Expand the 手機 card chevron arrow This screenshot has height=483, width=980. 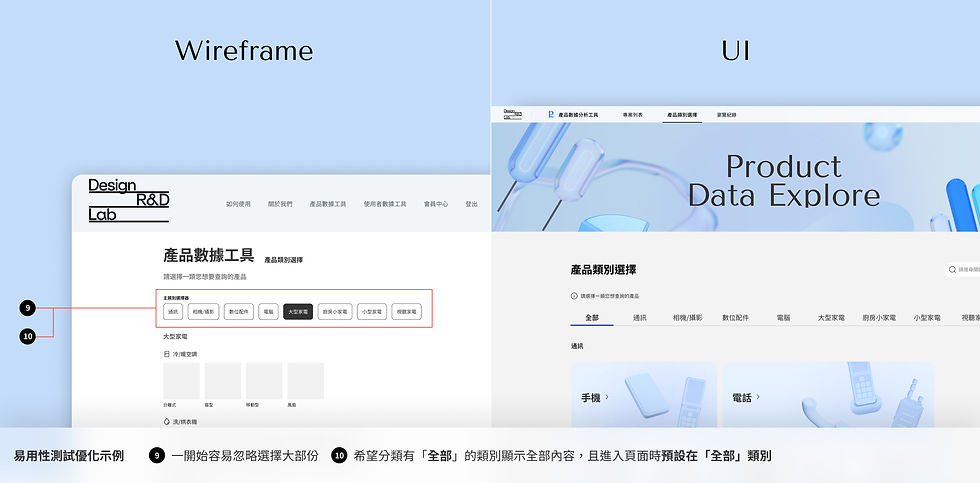pyautogui.click(x=607, y=397)
